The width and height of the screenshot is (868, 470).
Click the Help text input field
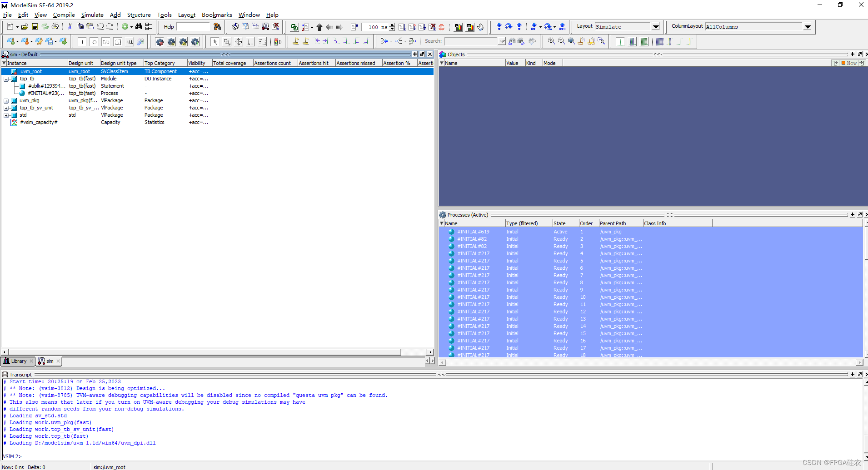194,27
